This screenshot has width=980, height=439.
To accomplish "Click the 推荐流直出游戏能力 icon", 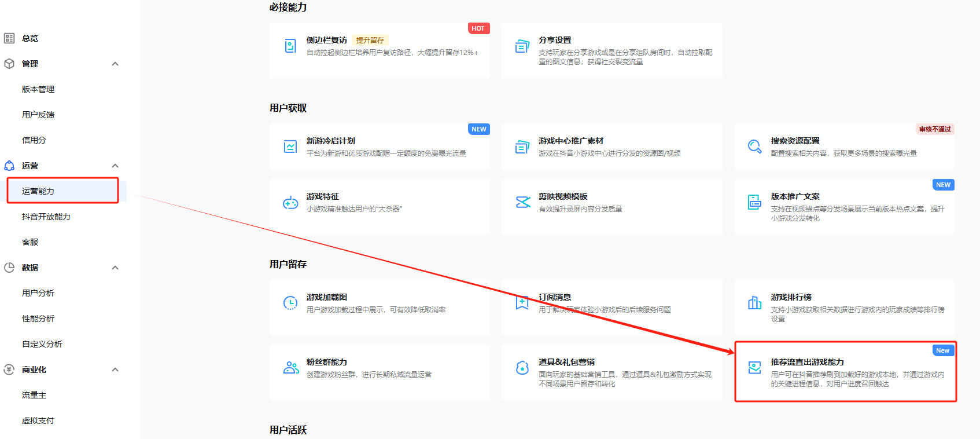I will coord(754,367).
